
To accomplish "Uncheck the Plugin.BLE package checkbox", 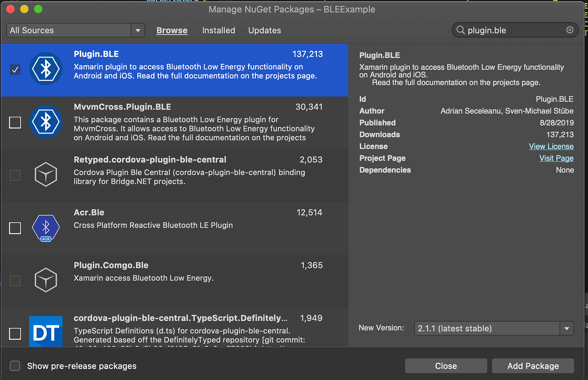I will tap(15, 70).
